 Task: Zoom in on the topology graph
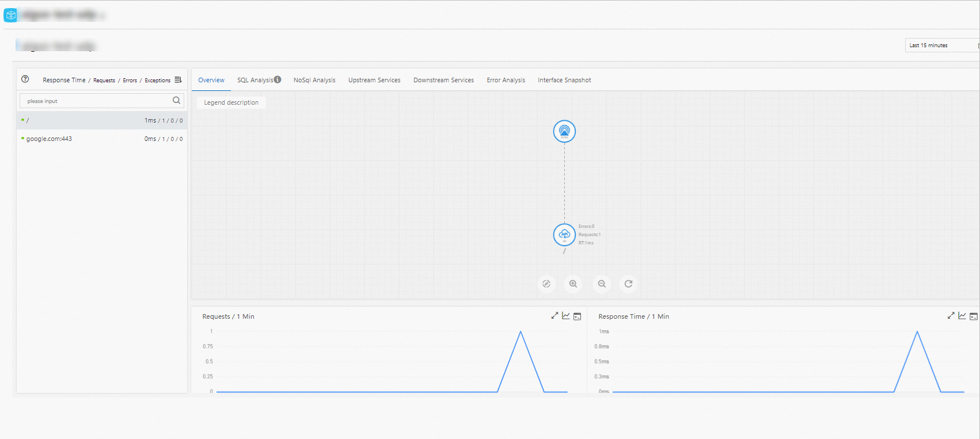coord(573,284)
